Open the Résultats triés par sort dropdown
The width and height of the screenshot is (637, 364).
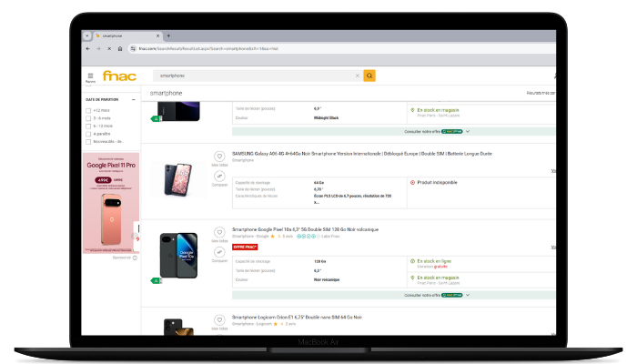541,93
